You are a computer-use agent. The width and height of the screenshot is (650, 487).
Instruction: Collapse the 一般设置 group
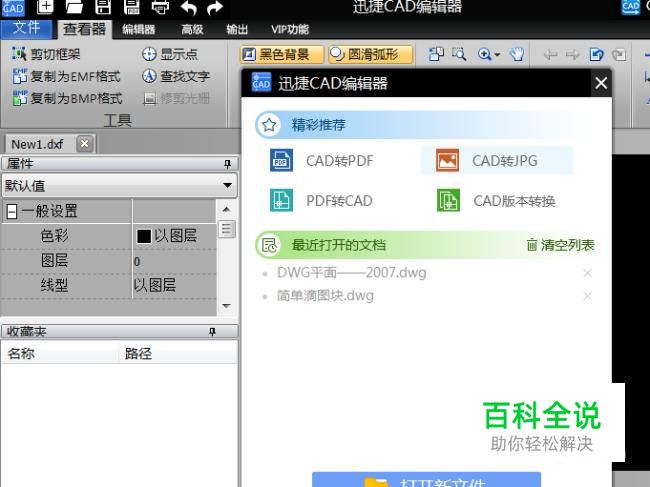[x=12, y=212]
